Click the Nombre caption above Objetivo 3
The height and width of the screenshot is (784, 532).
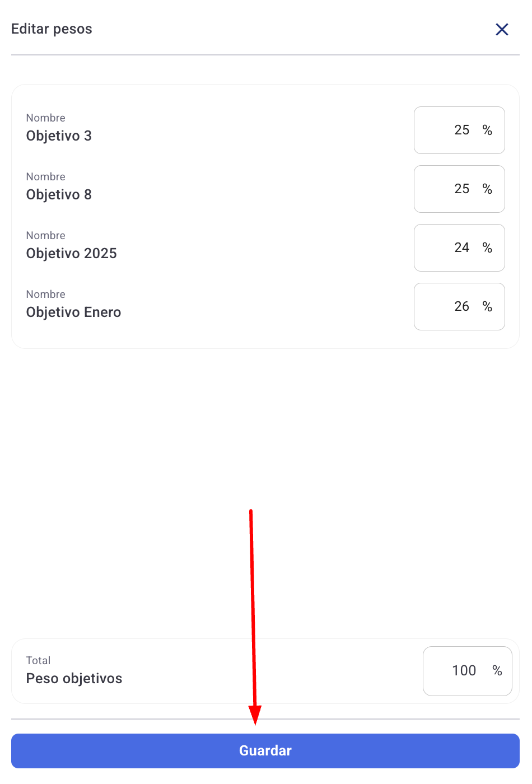coord(46,118)
